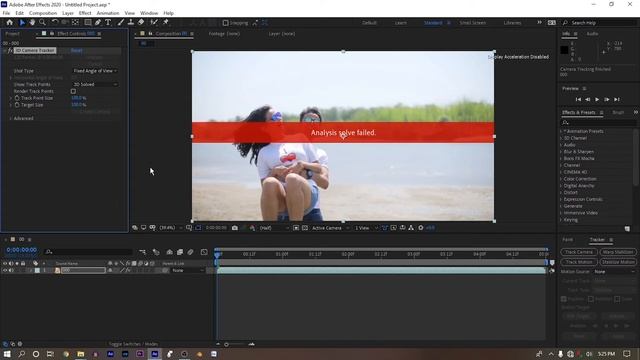Select the Pen tool
Viewport: 640px width, 360px height.
click(98, 22)
